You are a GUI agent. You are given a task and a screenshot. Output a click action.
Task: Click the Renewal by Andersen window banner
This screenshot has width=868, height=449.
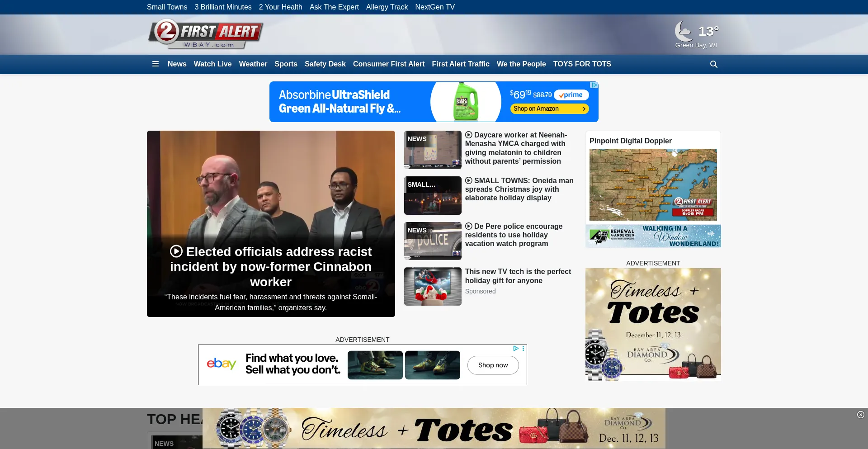point(653,236)
